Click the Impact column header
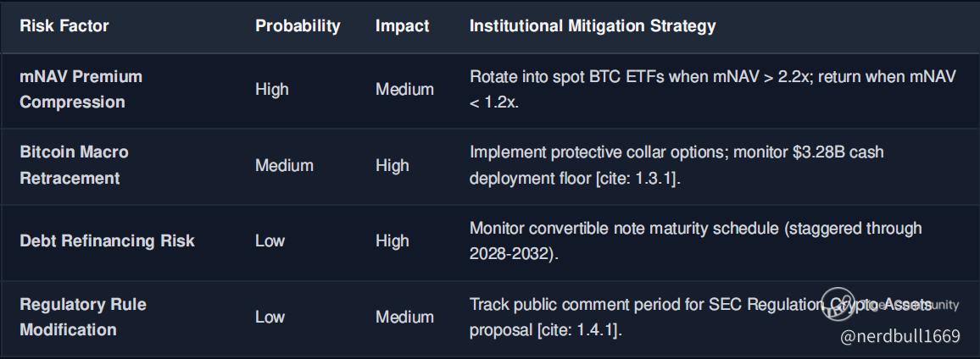Screen dimensions: 980x359 (403, 26)
